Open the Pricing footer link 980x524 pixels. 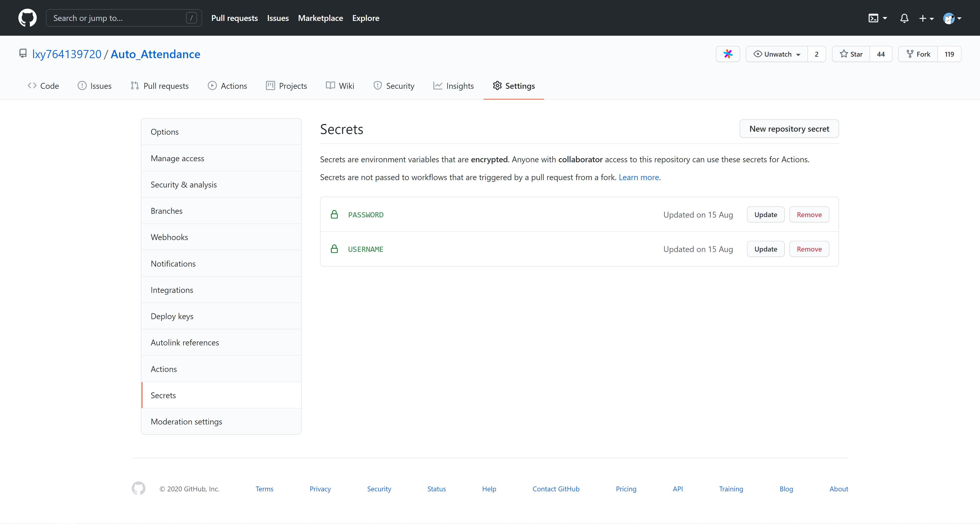pos(626,489)
